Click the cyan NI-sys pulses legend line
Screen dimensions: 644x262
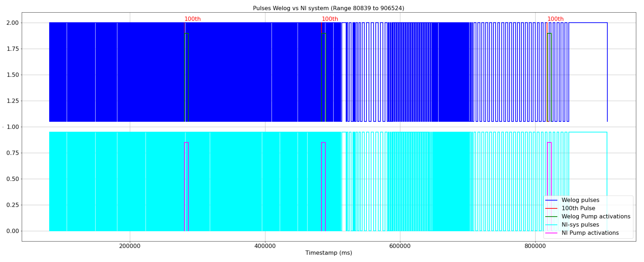[x=551, y=225]
